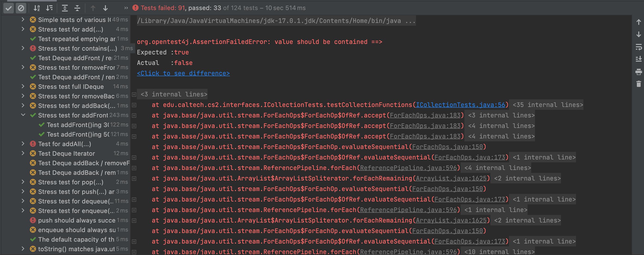Open ICollectionTests.java:56 stack trace link
This screenshot has height=255, width=644.
point(460,105)
